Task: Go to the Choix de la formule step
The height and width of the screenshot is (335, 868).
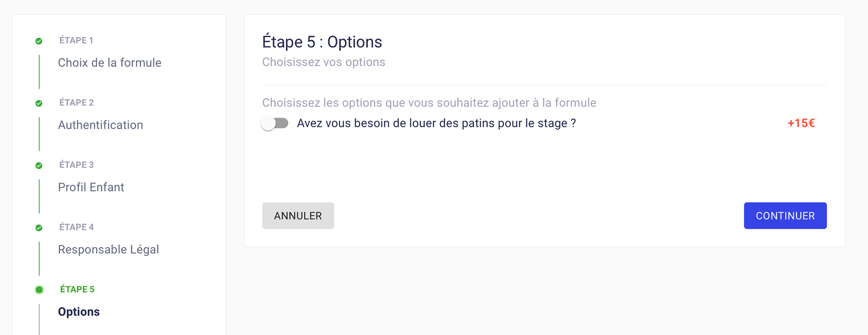Action: tap(109, 62)
